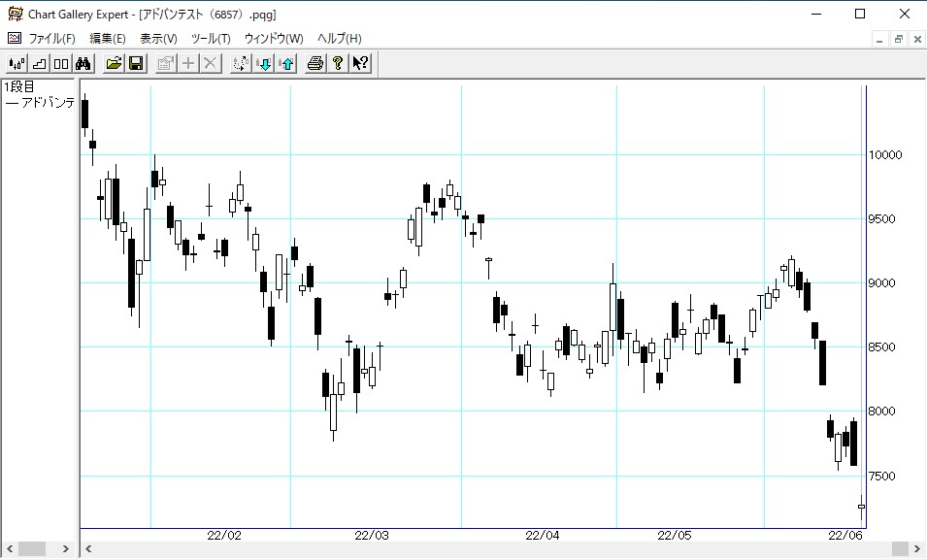Image resolution: width=927 pixels, height=560 pixels.
Task: Save the chart with the floppy disk icon
Action: coord(136,64)
